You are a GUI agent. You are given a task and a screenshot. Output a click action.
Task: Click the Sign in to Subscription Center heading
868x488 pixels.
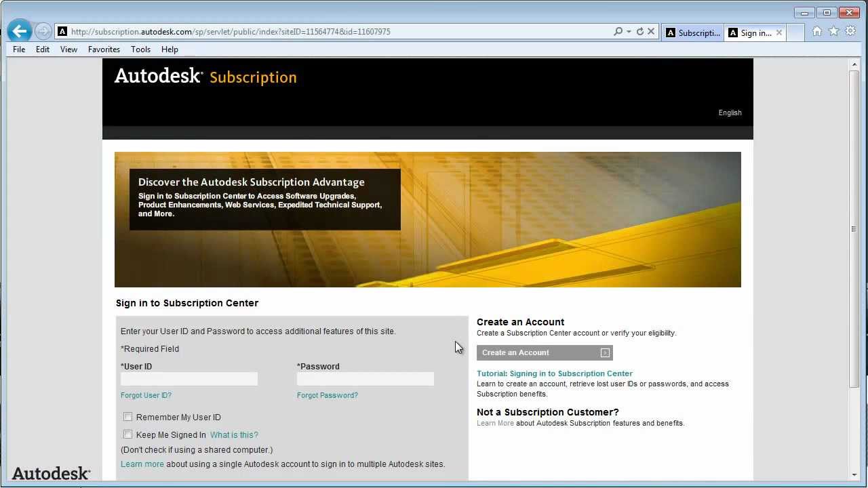(x=187, y=303)
